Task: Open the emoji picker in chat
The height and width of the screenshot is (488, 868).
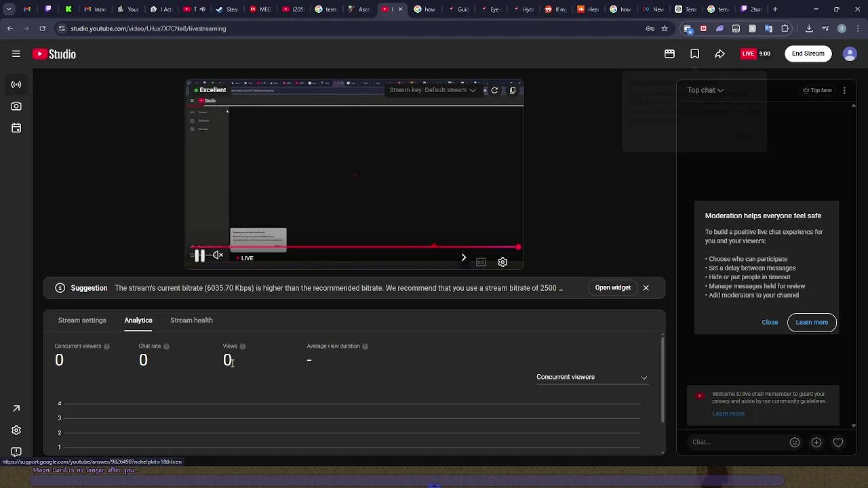Action: pyautogui.click(x=795, y=442)
